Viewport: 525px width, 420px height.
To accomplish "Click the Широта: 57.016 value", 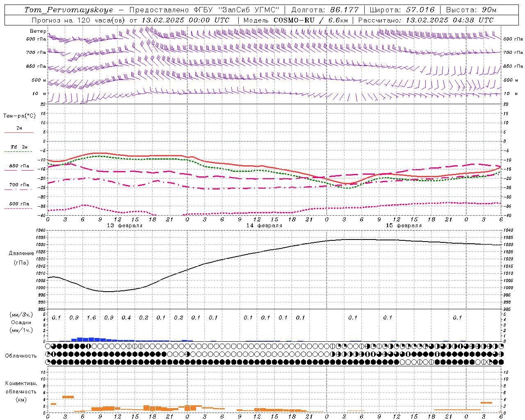I will [402, 10].
